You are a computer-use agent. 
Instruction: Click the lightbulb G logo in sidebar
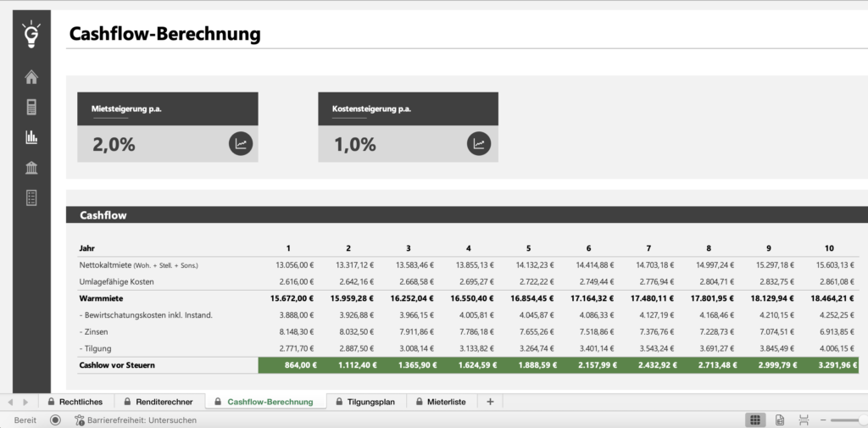click(31, 35)
